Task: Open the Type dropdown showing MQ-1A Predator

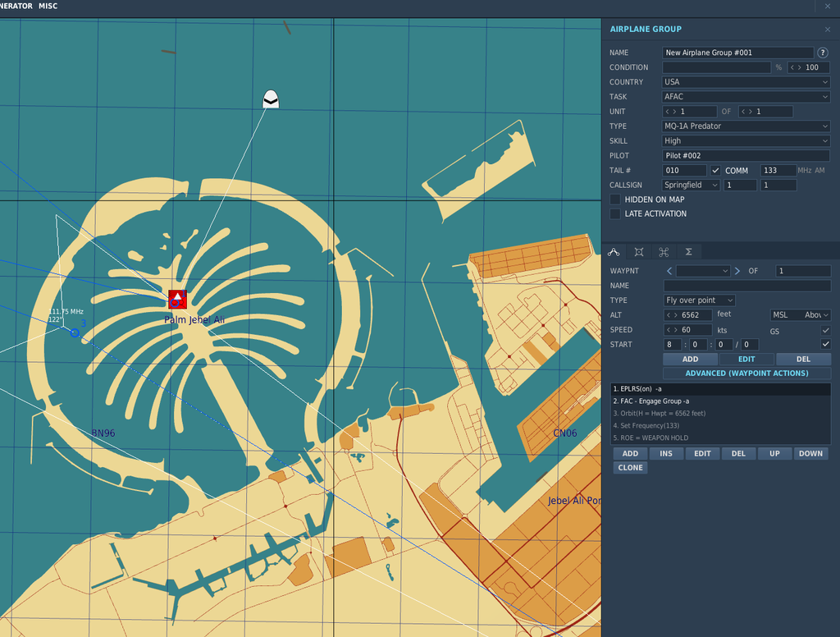Action: point(746,126)
